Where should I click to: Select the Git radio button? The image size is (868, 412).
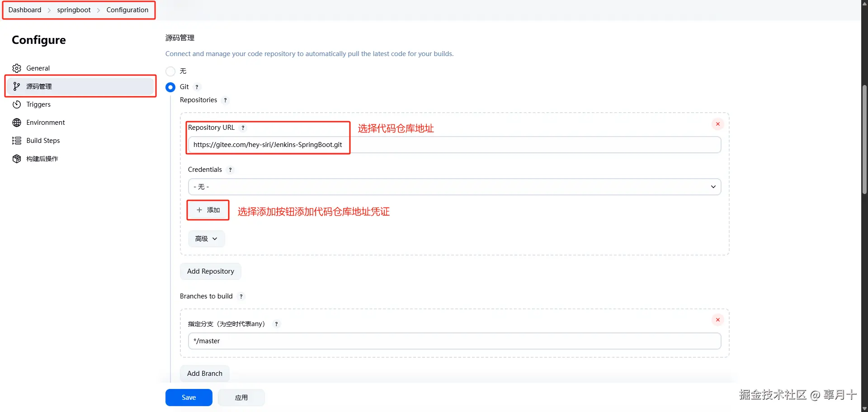click(x=170, y=87)
